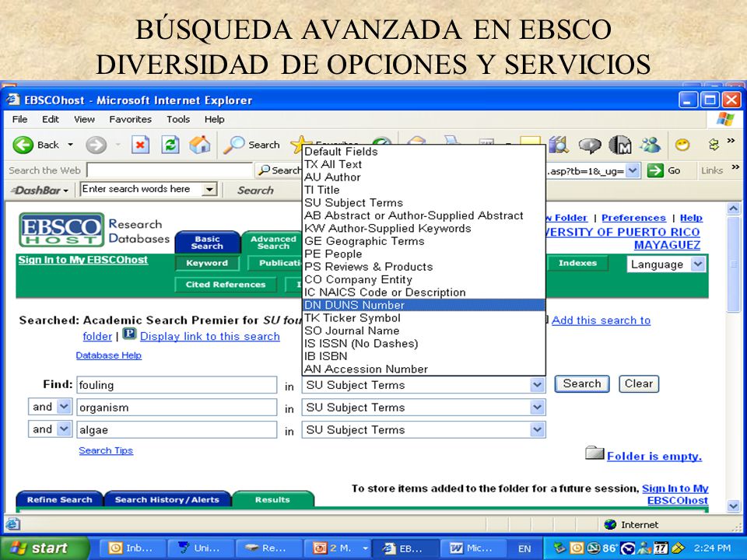The width and height of the screenshot is (747, 560).
Task: Click the Keyword button
Action: tap(207, 263)
